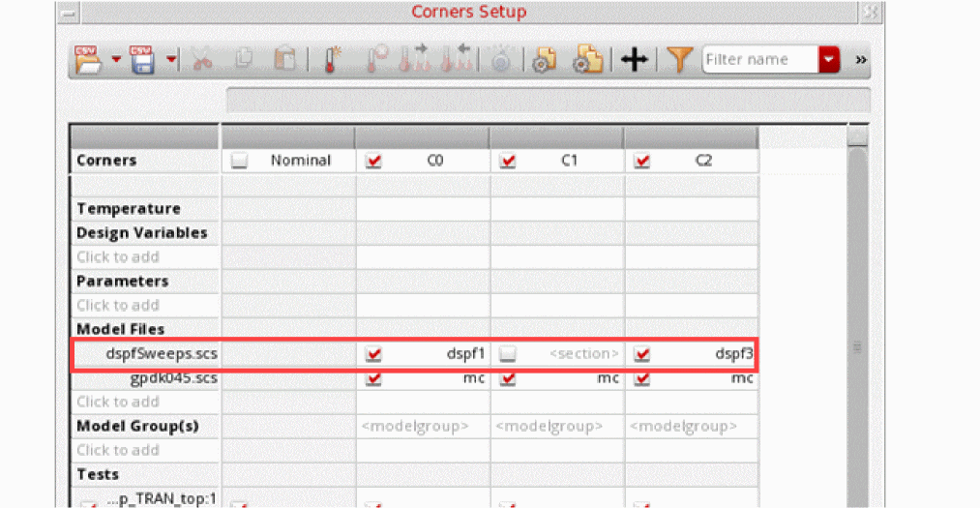Select the Temperature row header

[129, 209]
